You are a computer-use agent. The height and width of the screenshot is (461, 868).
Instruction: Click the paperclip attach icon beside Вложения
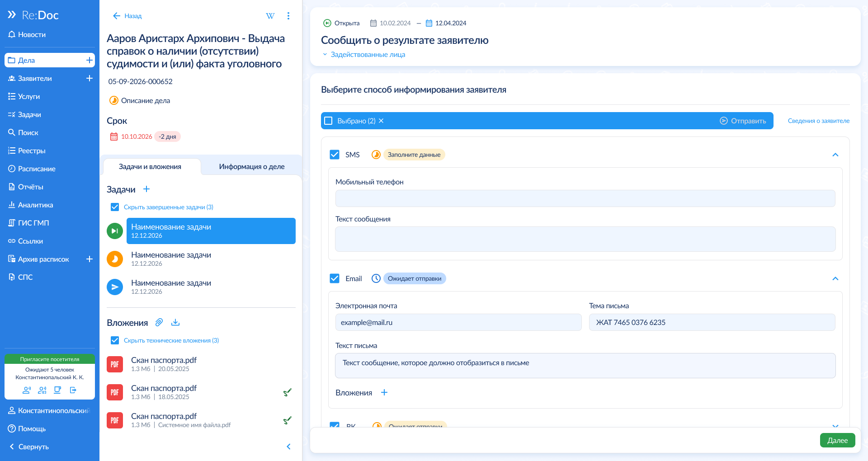coord(159,322)
